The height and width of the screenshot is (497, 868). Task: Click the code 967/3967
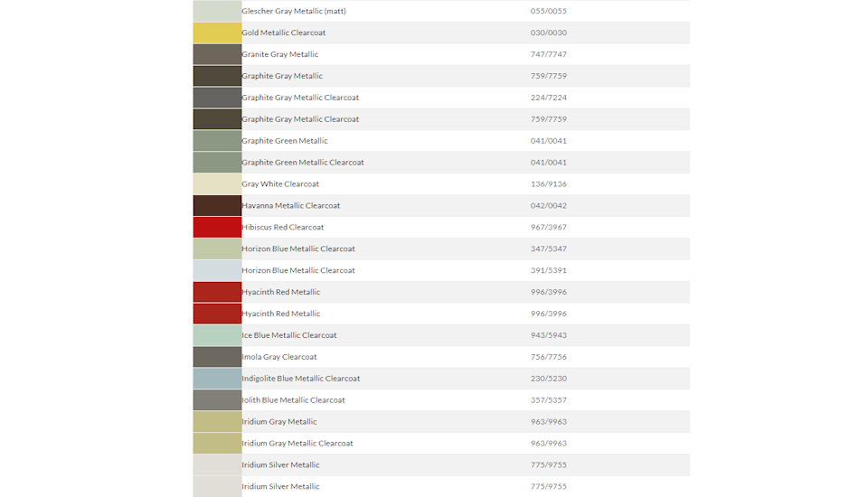pos(549,227)
